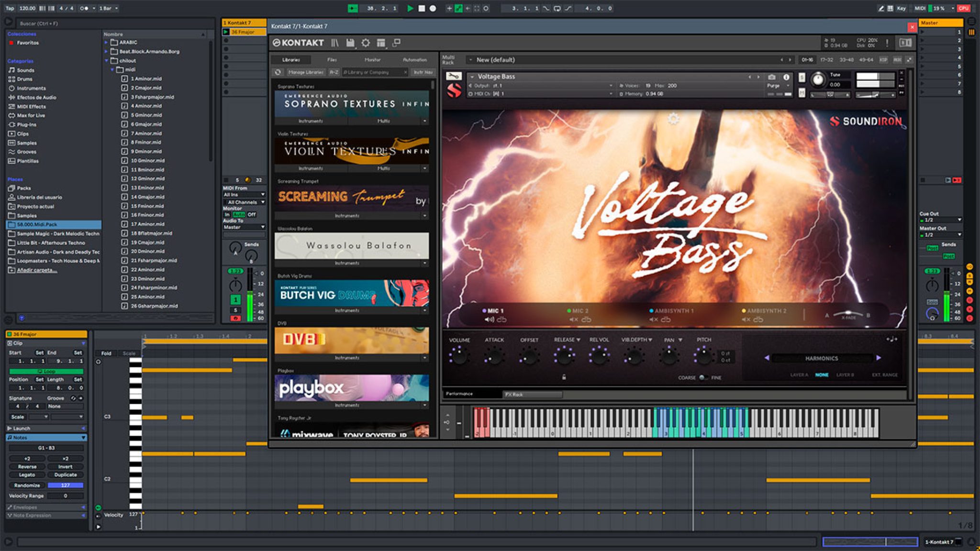The width and height of the screenshot is (980, 551).
Task: Click the Manage Libraries button
Action: point(307,72)
